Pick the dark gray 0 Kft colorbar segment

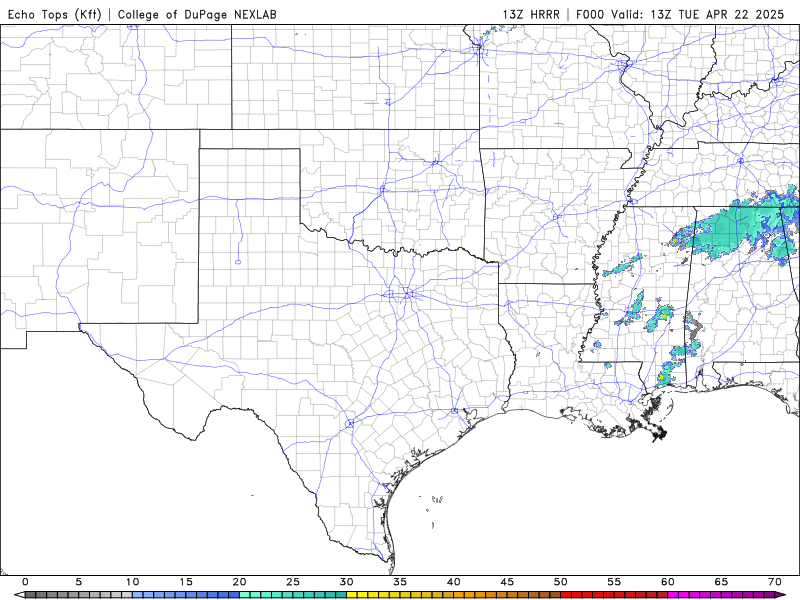[30, 595]
